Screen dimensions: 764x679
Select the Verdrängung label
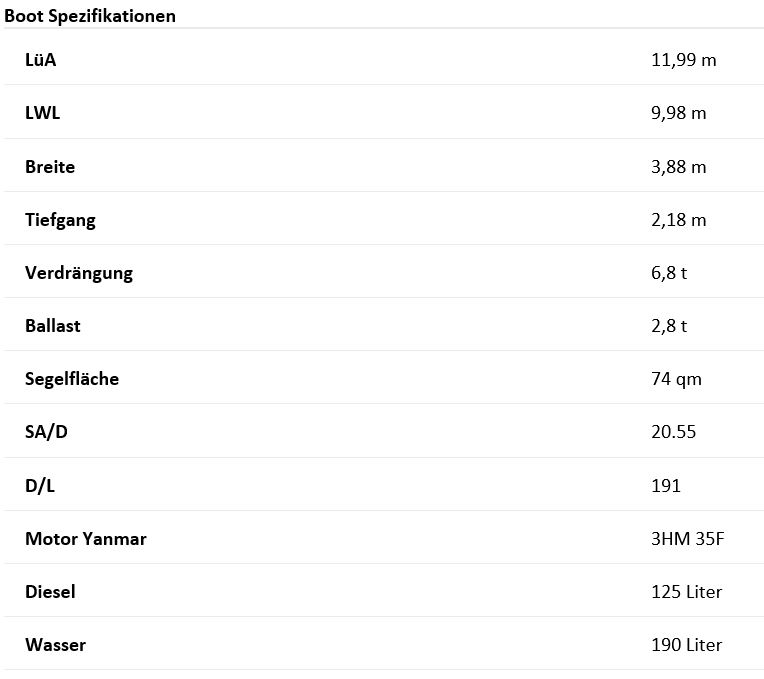coord(79,273)
